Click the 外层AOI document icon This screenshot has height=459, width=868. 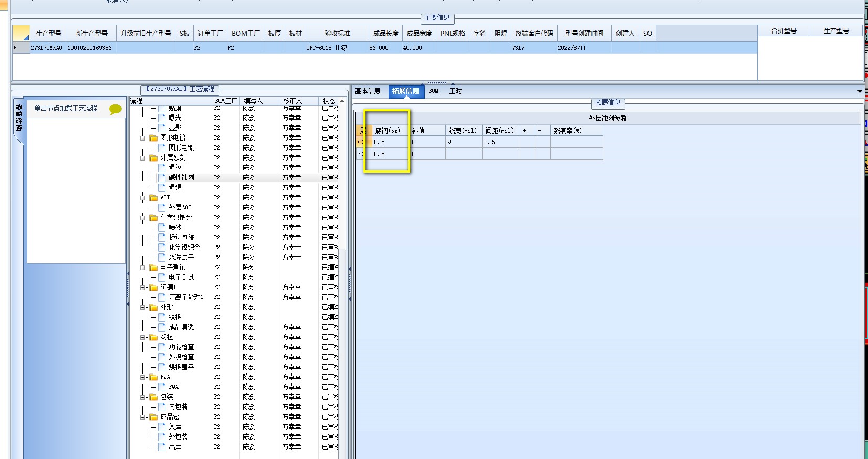point(162,208)
